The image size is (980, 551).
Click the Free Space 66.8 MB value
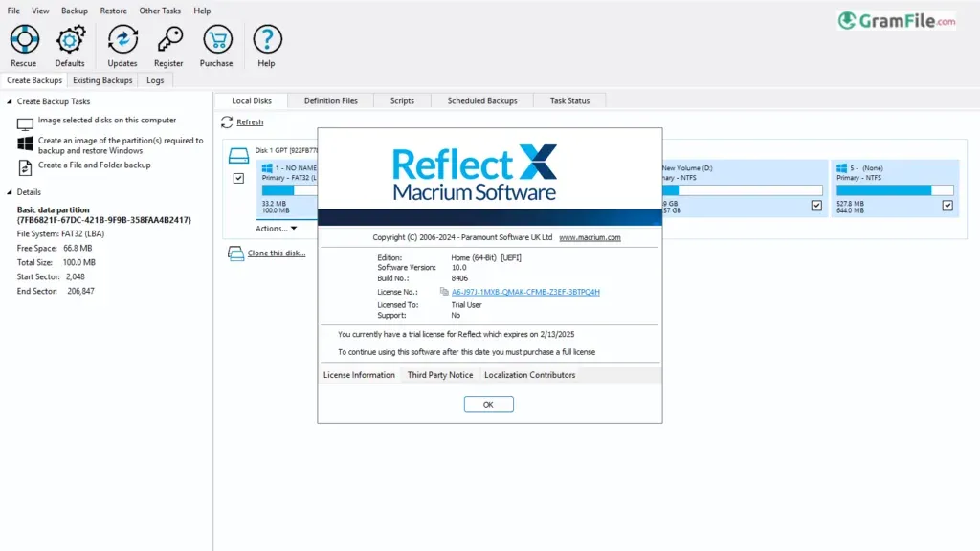point(78,248)
